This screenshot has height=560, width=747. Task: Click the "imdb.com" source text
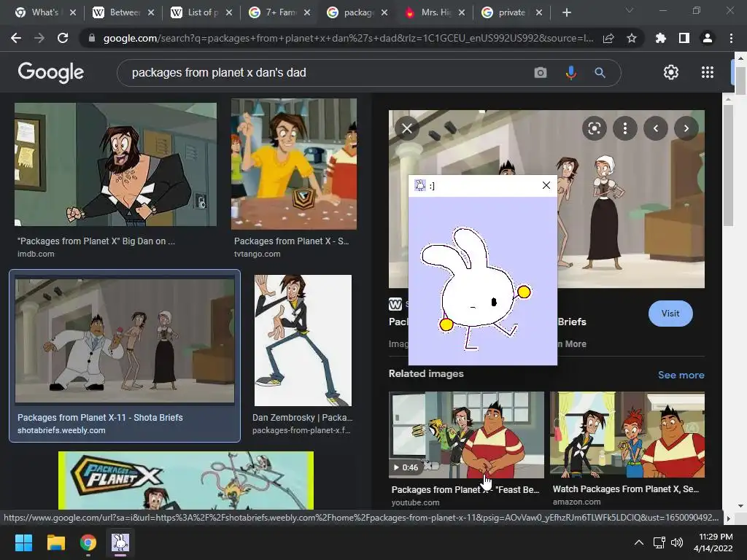tap(36, 254)
